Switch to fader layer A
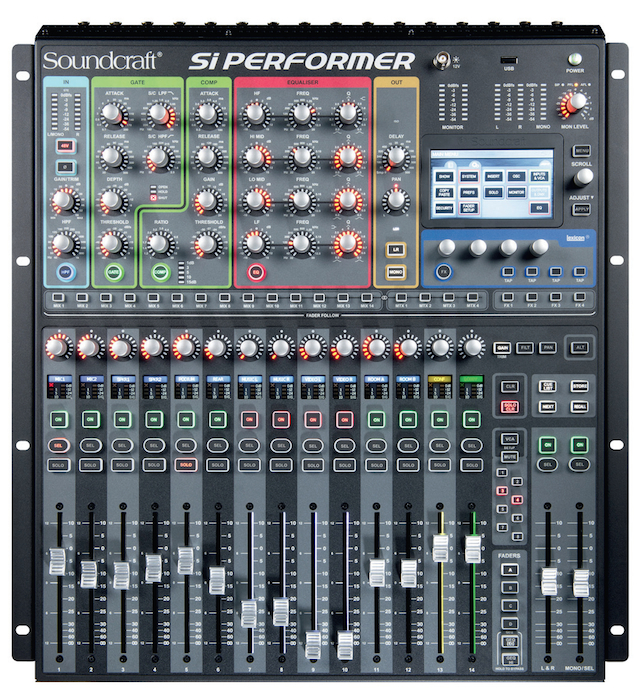 [510, 570]
